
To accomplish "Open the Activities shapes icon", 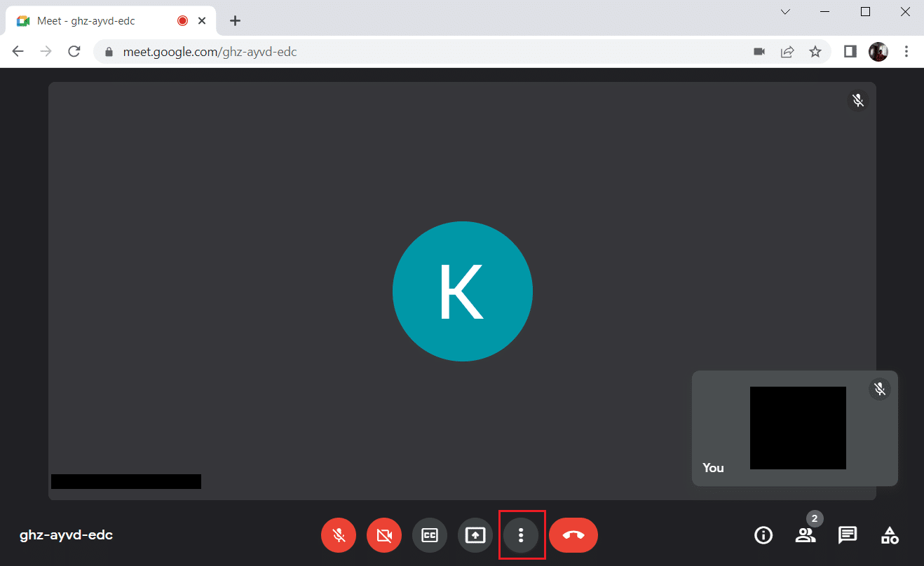I will (890, 536).
